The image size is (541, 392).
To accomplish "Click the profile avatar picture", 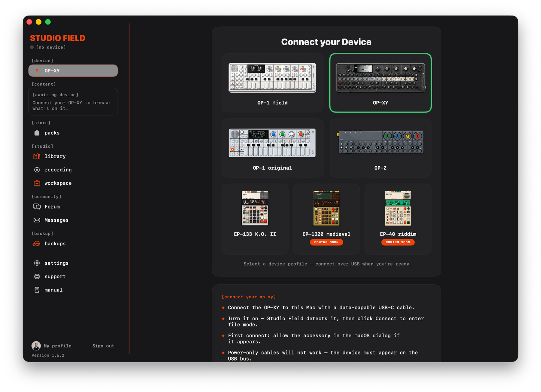I will (x=36, y=346).
